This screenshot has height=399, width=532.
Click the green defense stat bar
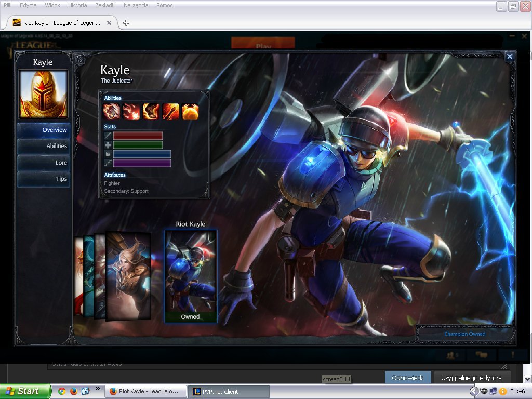coord(138,145)
